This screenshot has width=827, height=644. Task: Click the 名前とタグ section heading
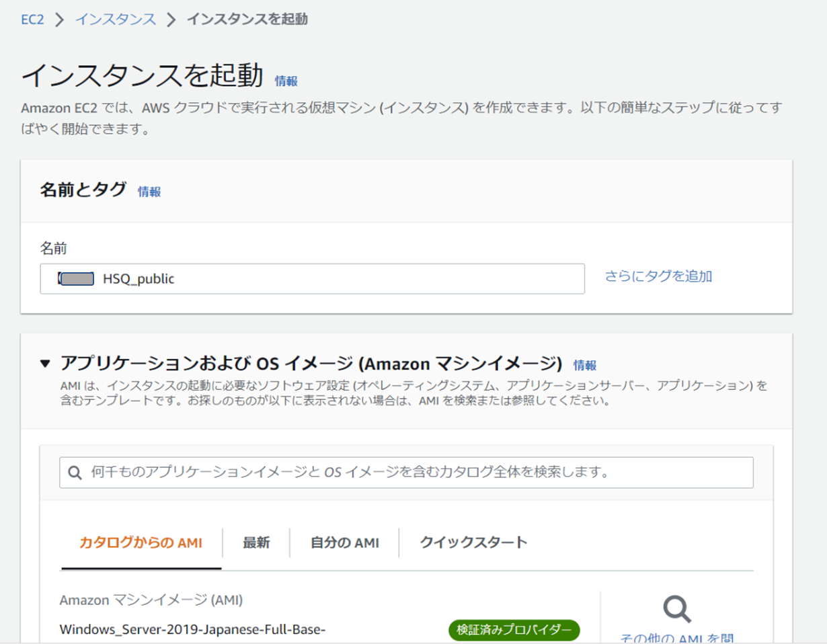click(x=83, y=190)
